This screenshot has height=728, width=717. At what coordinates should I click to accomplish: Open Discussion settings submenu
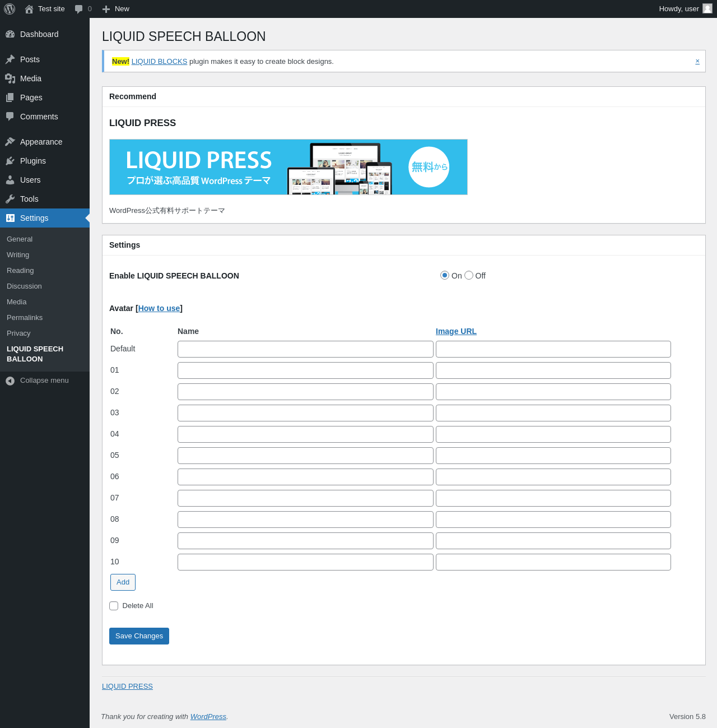click(x=24, y=286)
